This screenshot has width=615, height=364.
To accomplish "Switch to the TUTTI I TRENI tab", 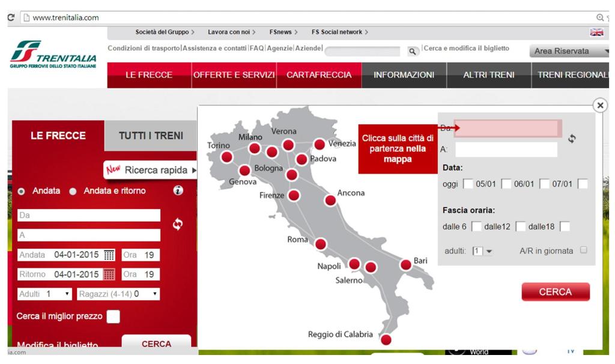I will click(151, 136).
